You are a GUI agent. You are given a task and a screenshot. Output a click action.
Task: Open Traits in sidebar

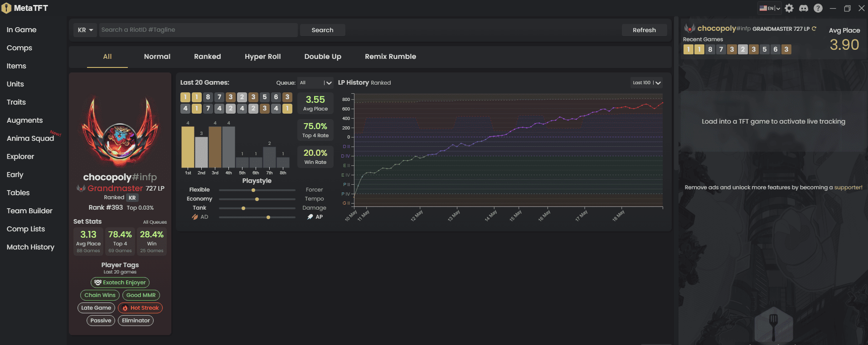point(16,102)
